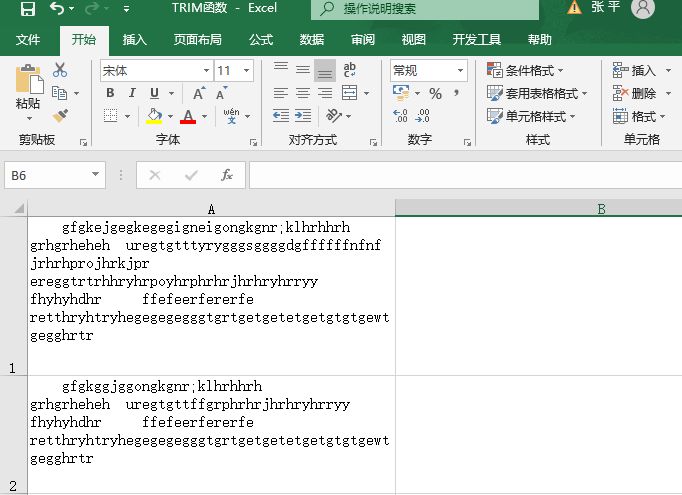Click the 操作说明搜索 search box

point(423,9)
